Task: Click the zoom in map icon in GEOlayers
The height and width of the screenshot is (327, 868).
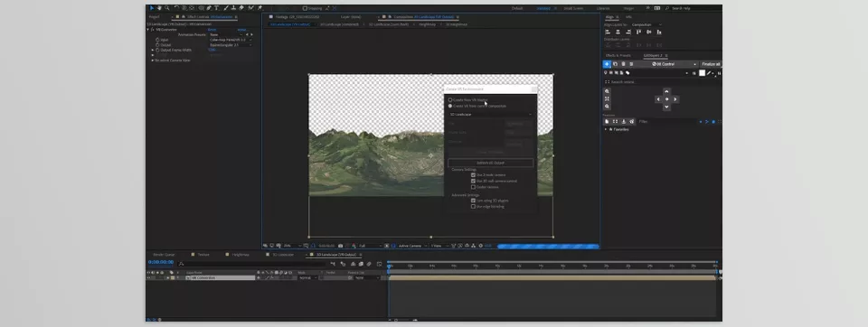Action: point(608,91)
